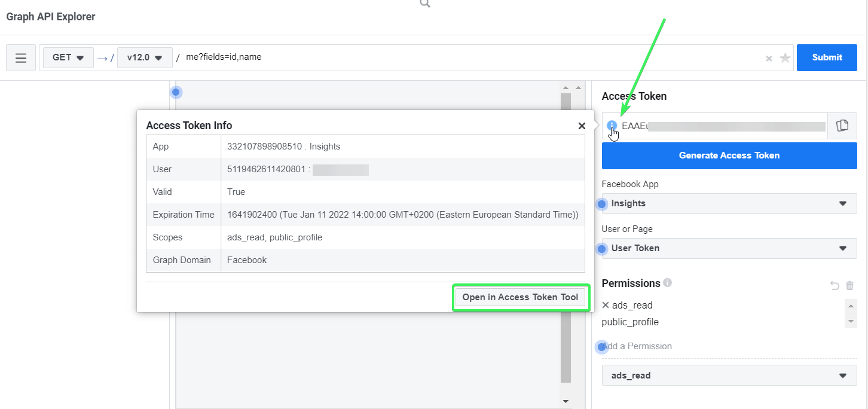Click the search magnifier icon at the top

424,4
